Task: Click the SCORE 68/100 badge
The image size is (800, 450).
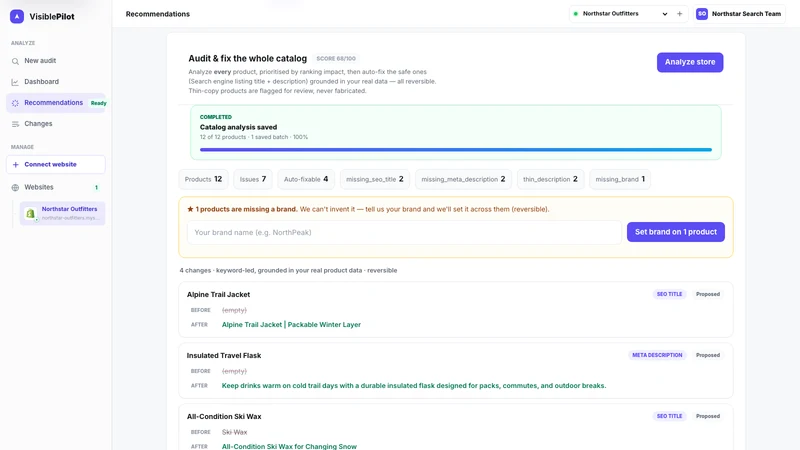Action: tap(336, 59)
